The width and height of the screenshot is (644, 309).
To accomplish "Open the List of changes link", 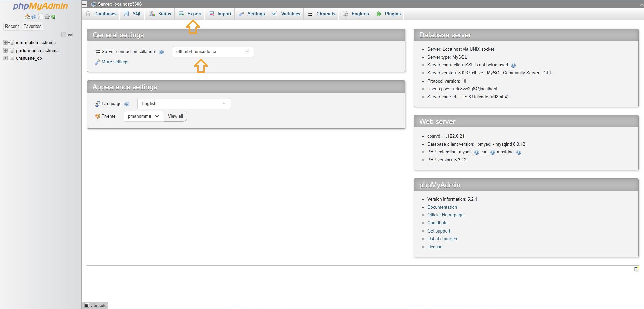I will [442, 239].
